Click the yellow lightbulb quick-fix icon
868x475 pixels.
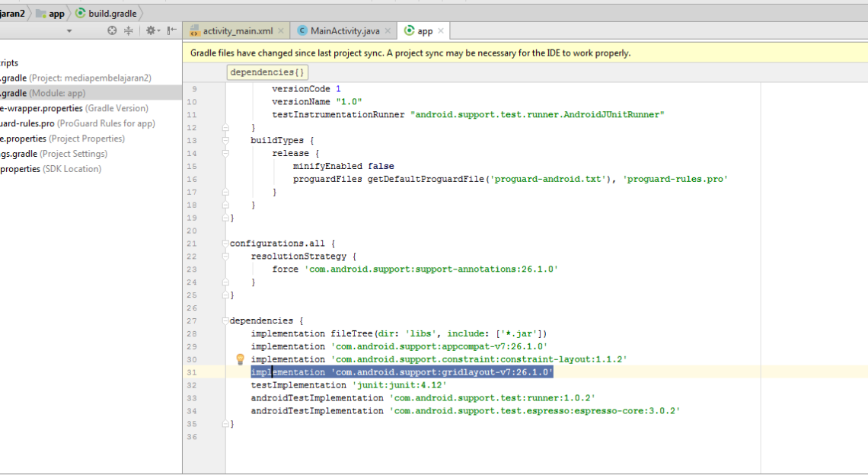[240, 359]
